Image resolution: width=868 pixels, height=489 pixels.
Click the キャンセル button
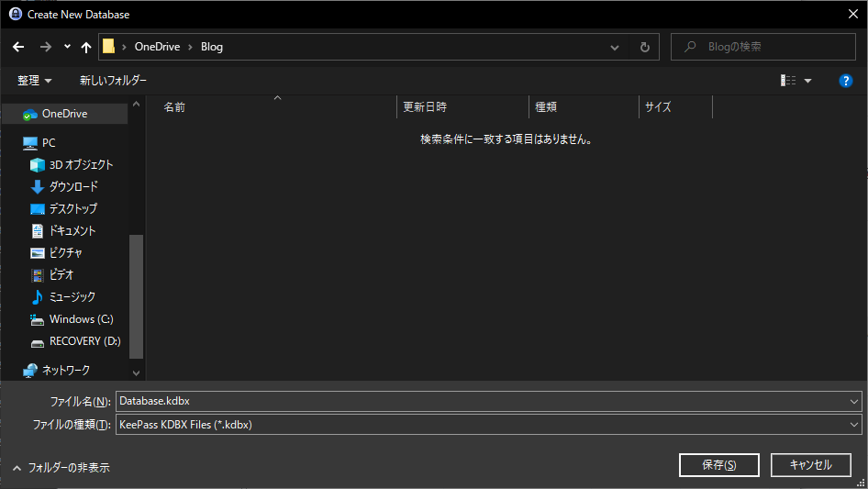pos(810,465)
